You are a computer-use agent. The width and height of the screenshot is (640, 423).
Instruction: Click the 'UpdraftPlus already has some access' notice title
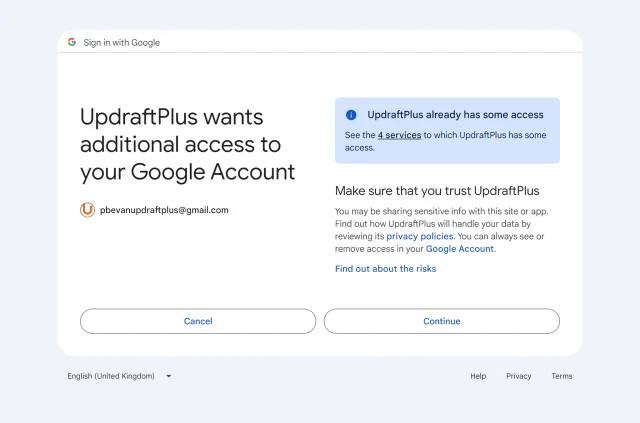point(455,115)
